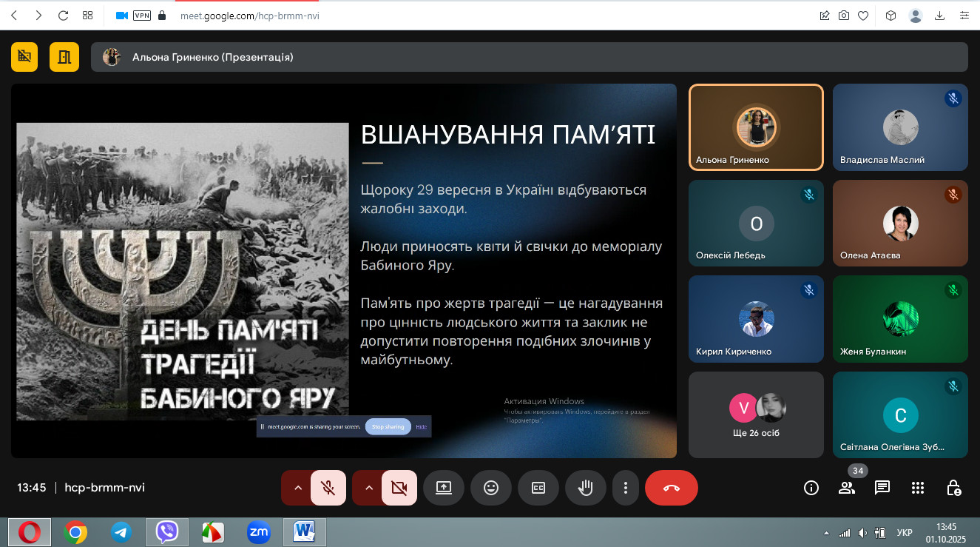Raise your hand in the meeting

pyautogui.click(x=585, y=488)
